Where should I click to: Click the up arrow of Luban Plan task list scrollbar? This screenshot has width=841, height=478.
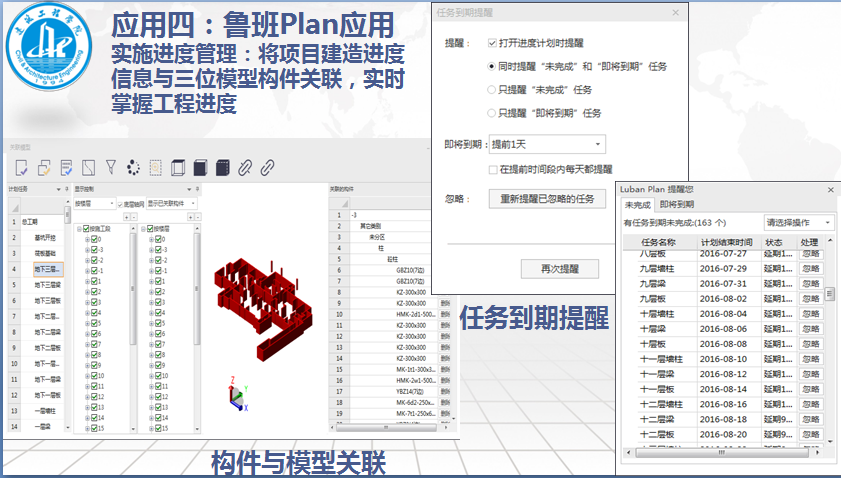point(830,240)
